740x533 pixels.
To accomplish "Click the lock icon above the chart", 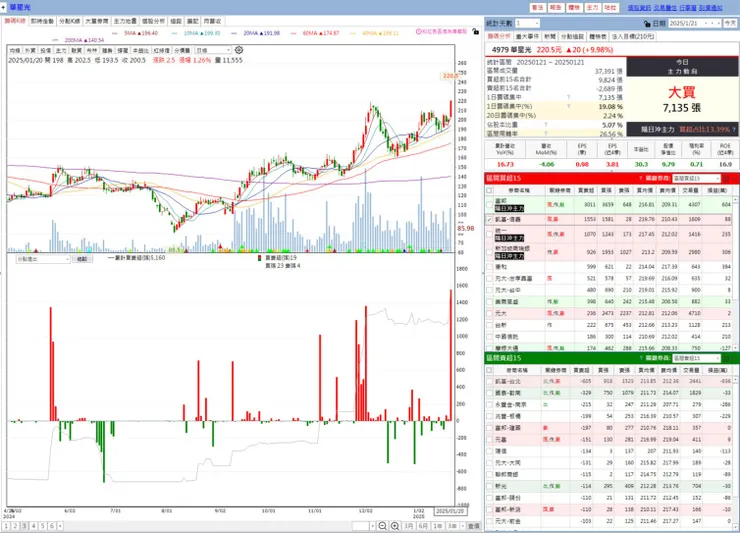I will (x=475, y=32).
